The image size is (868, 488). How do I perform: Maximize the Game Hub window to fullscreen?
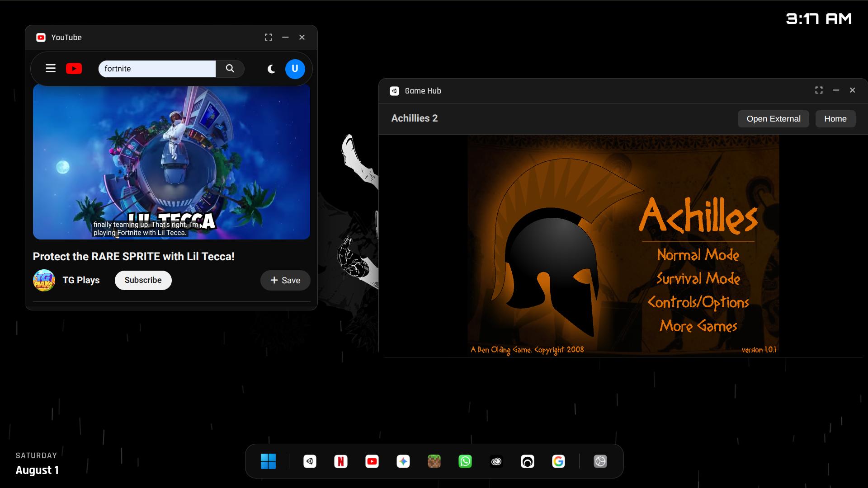coord(819,90)
